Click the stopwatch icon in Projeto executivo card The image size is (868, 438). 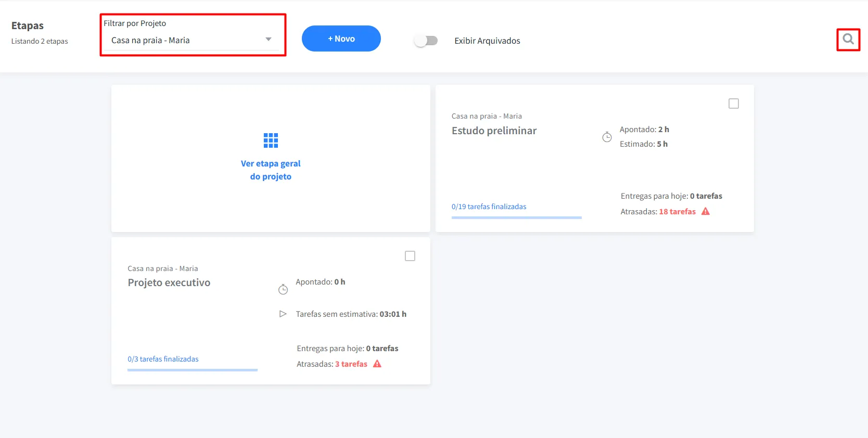[283, 289]
